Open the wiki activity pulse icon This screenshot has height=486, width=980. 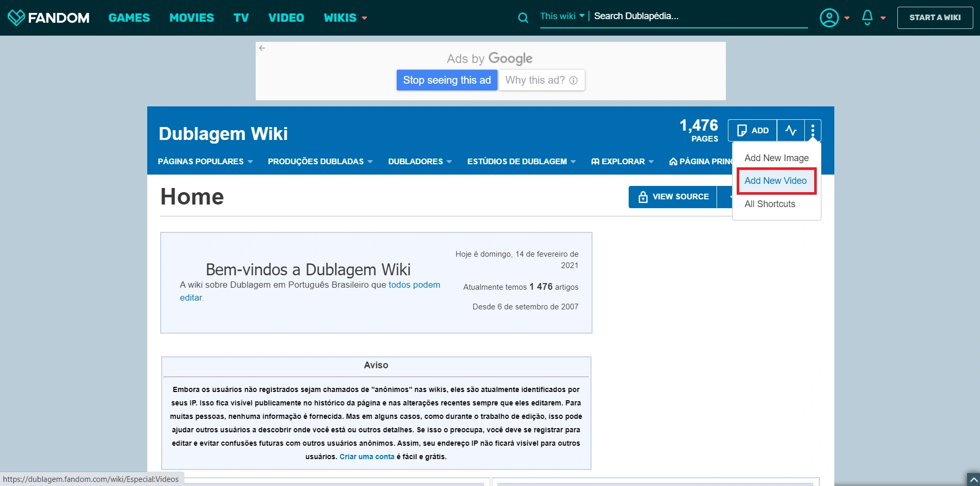coord(790,130)
